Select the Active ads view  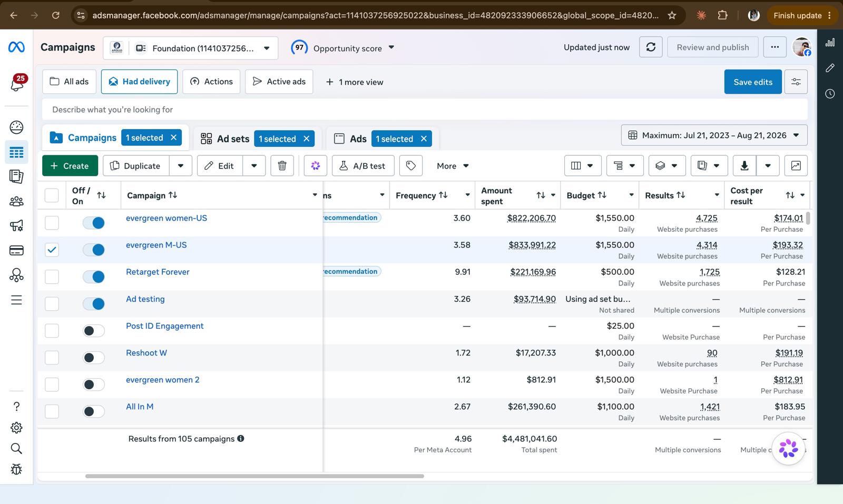tap(279, 82)
